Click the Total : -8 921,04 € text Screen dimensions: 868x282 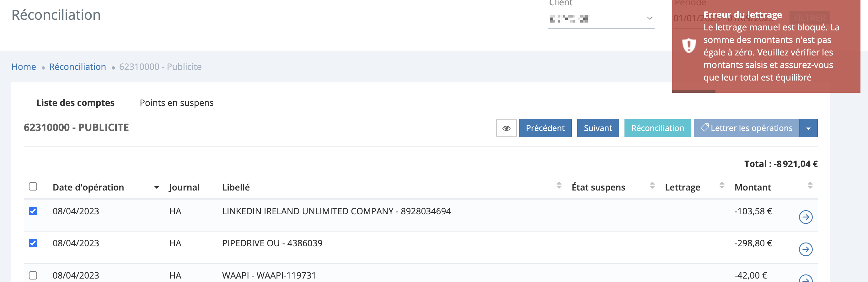(781, 164)
